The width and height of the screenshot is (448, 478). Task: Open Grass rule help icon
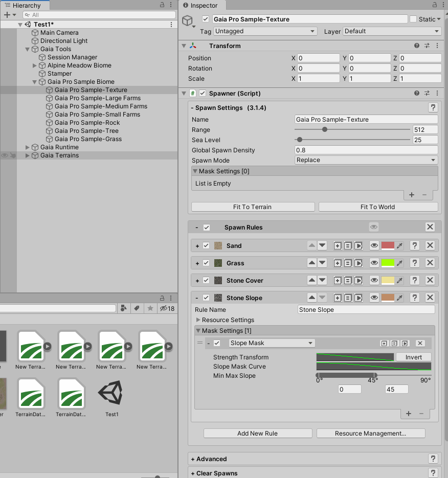click(415, 263)
